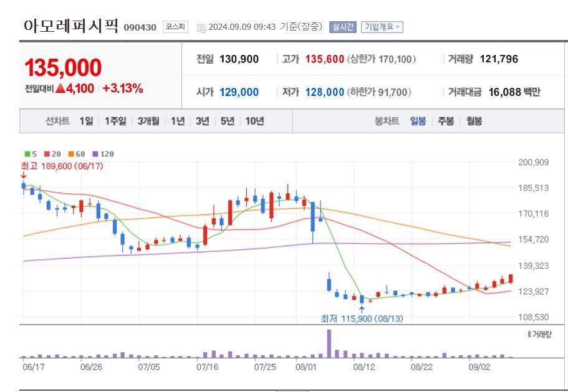The height and width of the screenshot is (392, 568).
Task: Click the 08/01 date axis label
Action: click(x=306, y=367)
